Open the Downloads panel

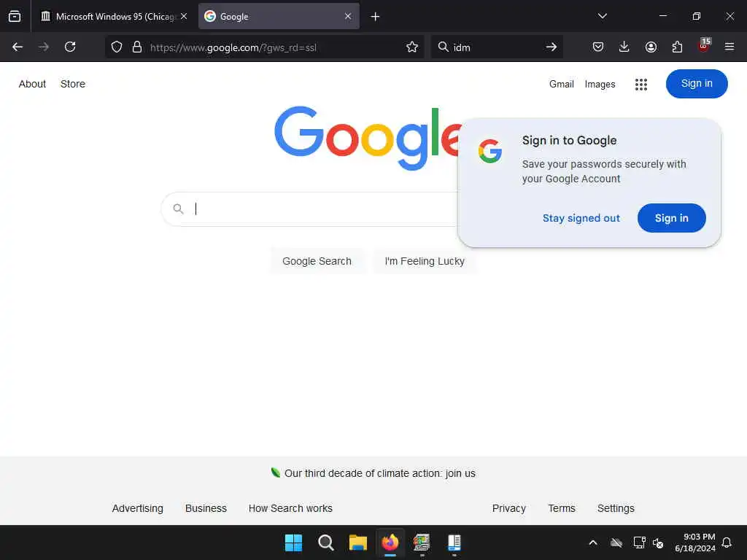point(624,47)
